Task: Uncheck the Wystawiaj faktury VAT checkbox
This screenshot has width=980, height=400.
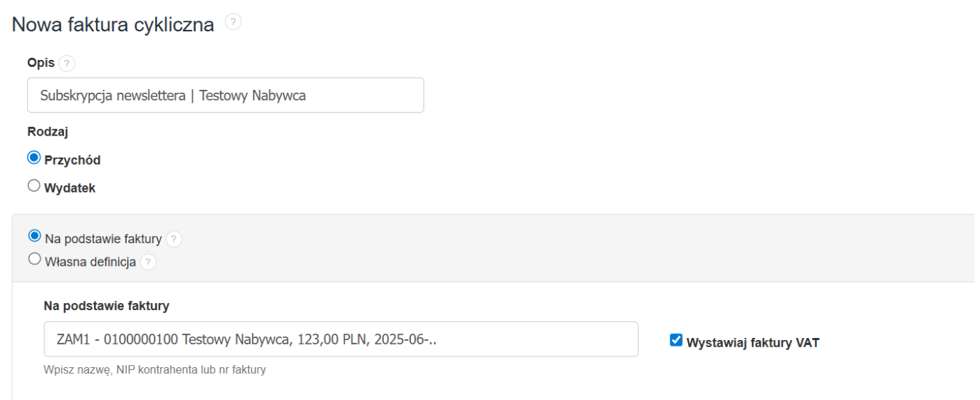Action: (676, 341)
